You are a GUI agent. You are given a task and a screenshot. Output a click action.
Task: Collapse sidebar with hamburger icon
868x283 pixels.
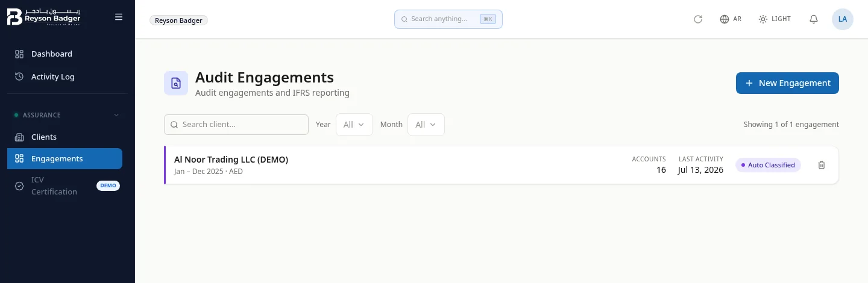coord(119,17)
